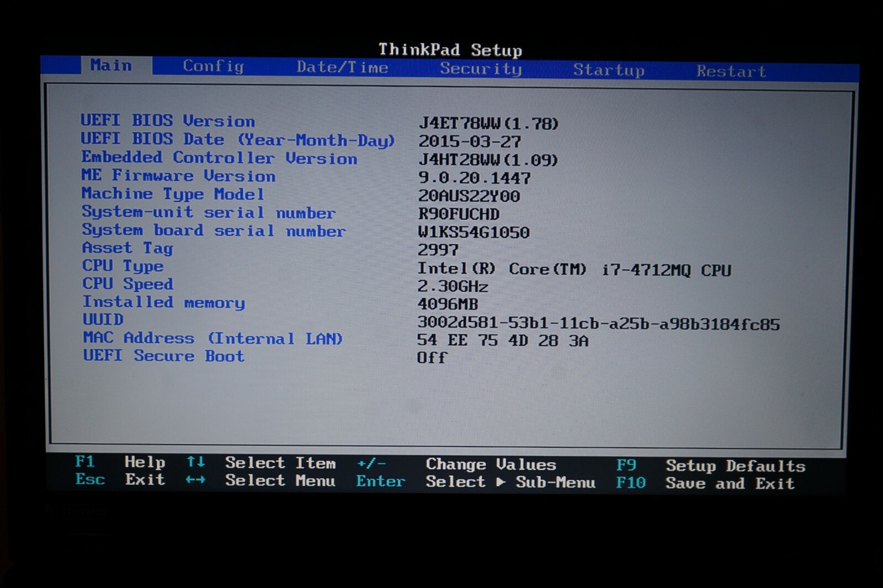Viewport: 883px width, 588px height.
Task: Open the Date/Time tab
Action: (342, 67)
